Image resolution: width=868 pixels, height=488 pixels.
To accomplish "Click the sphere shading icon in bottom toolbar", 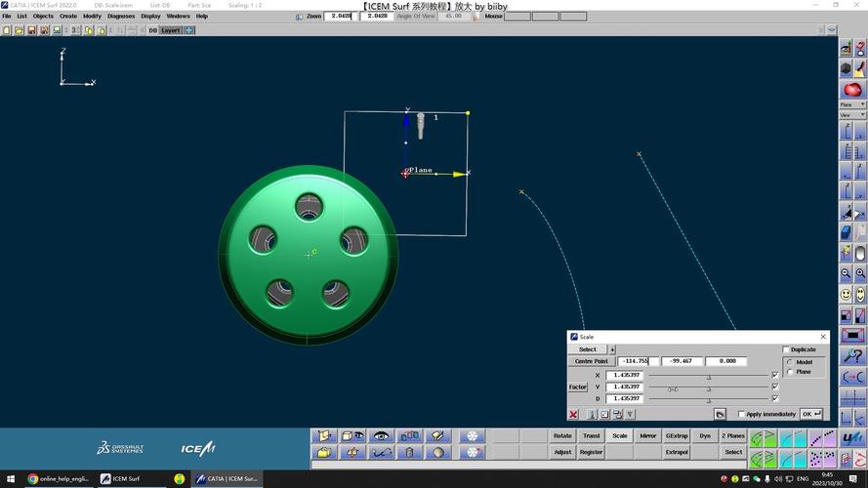I will pyautogui.click(x=437, y=453).
